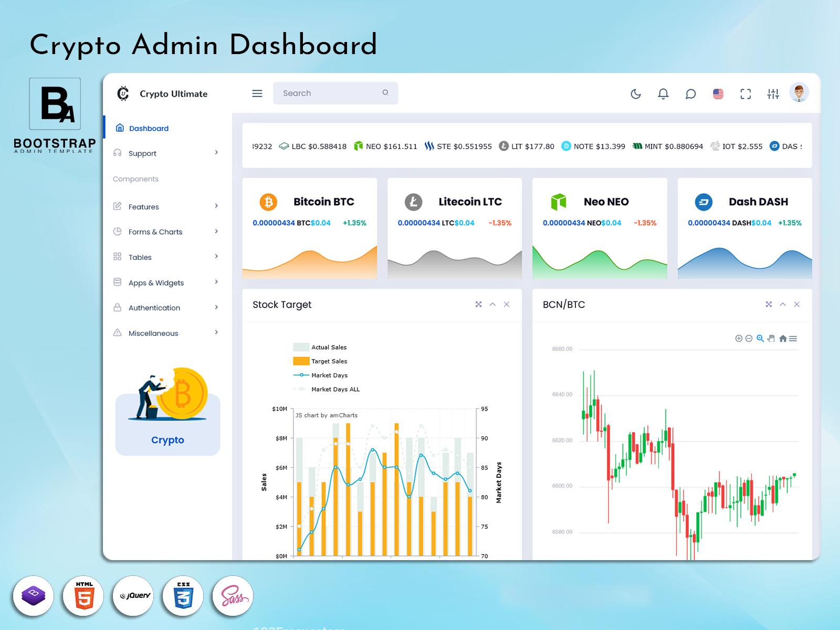
Task: Click the Crypto Ultimate logo icon
Action: pyautogui.click(x=123, y=93)
